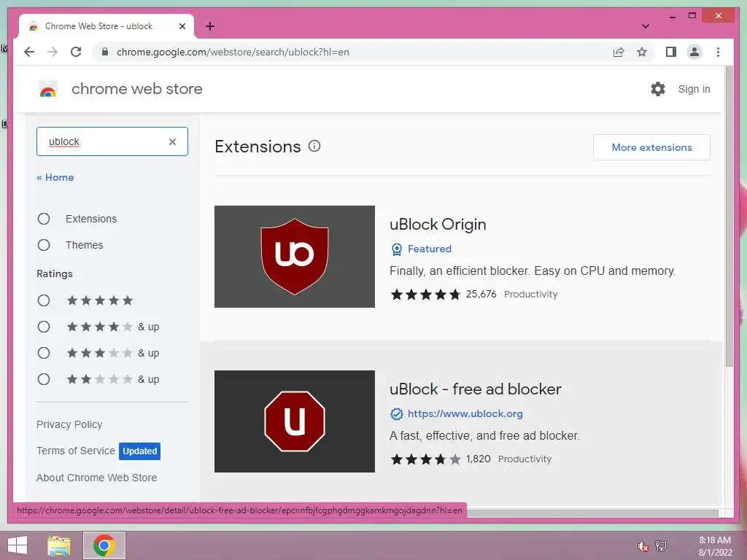Visit the https://www.ublock.org link
Image resolution: width=747 pixels, height=560 pixels.
coord(465,414)
